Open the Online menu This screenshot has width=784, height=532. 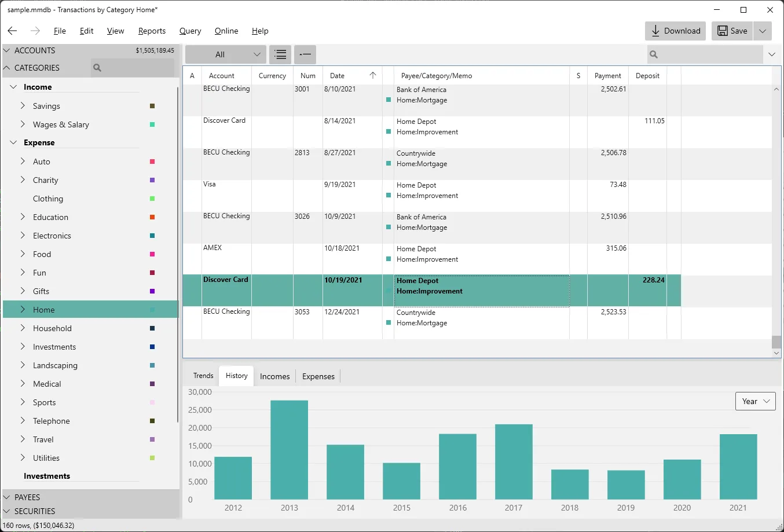[226, 31]
